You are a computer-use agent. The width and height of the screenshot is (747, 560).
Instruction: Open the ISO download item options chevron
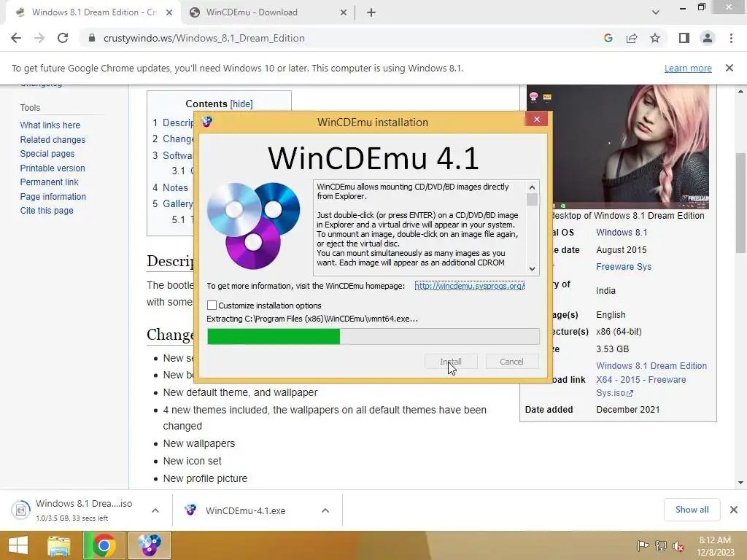pyautogui.click(x=155, y=510)
